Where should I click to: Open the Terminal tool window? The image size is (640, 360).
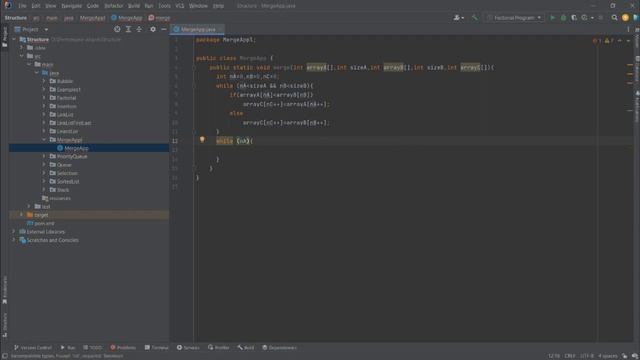click(x=156, y=348)
